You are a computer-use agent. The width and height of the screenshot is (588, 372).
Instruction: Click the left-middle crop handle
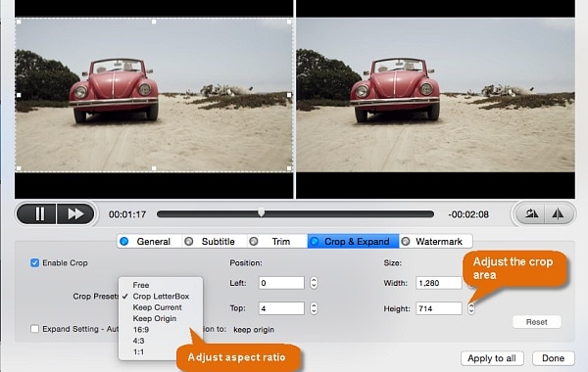pos(19,95)
